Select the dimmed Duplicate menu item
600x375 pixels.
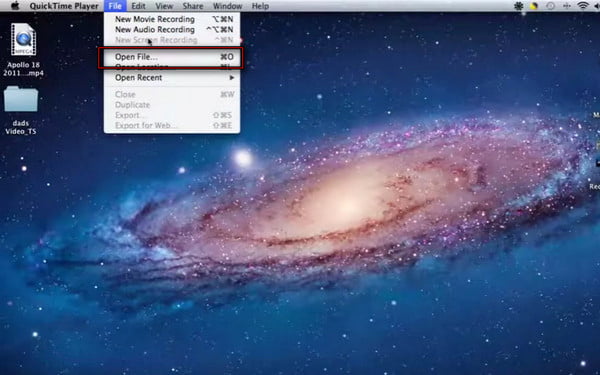click(x=172, y=105)
